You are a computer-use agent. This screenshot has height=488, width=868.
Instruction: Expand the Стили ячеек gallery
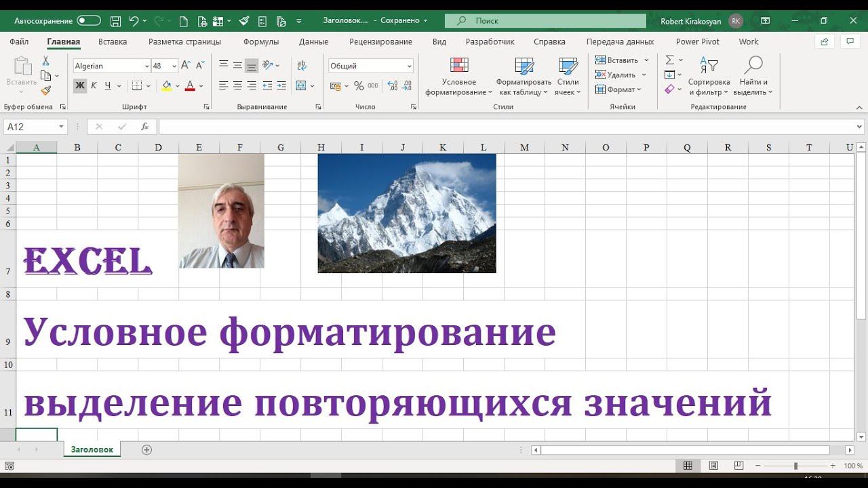(x=568, y=77)
